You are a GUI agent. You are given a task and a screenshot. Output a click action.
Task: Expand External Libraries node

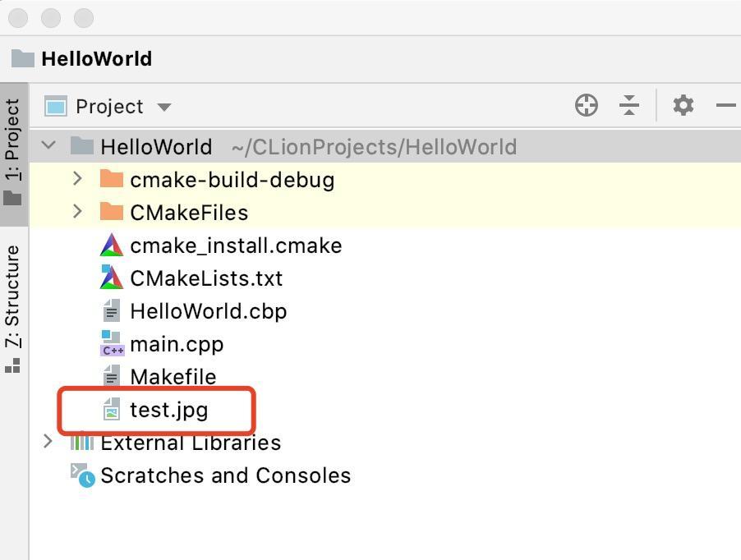click(x=48, y=442)
